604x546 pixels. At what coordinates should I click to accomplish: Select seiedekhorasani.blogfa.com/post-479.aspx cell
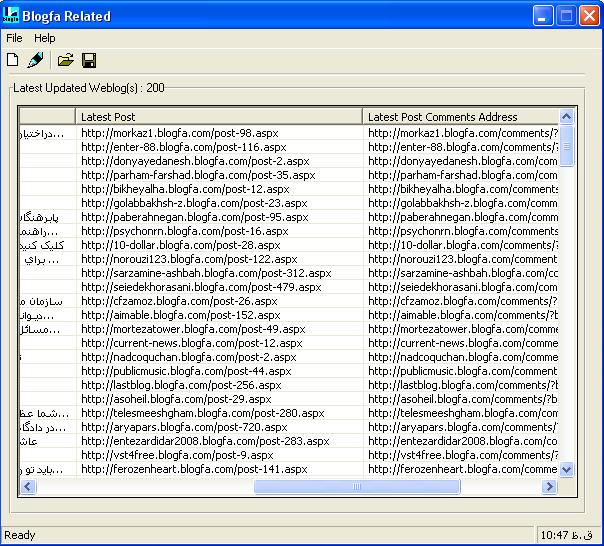(219, 287)
